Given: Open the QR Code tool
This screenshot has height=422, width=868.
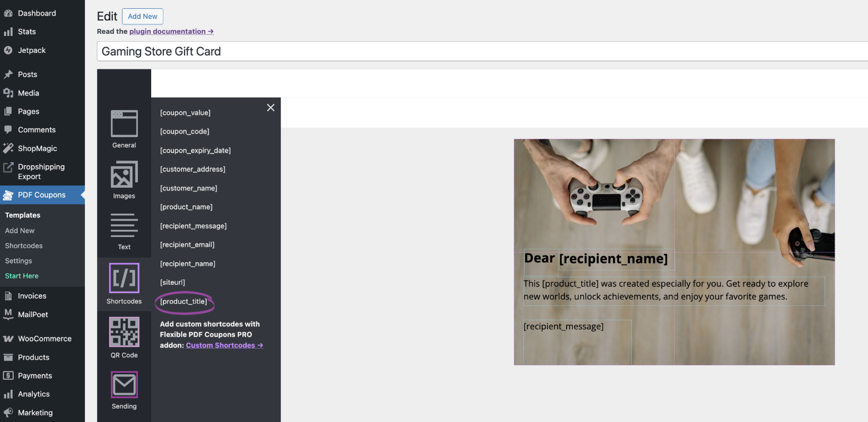Looking at the screenshot, I should [x=124, y=332].
